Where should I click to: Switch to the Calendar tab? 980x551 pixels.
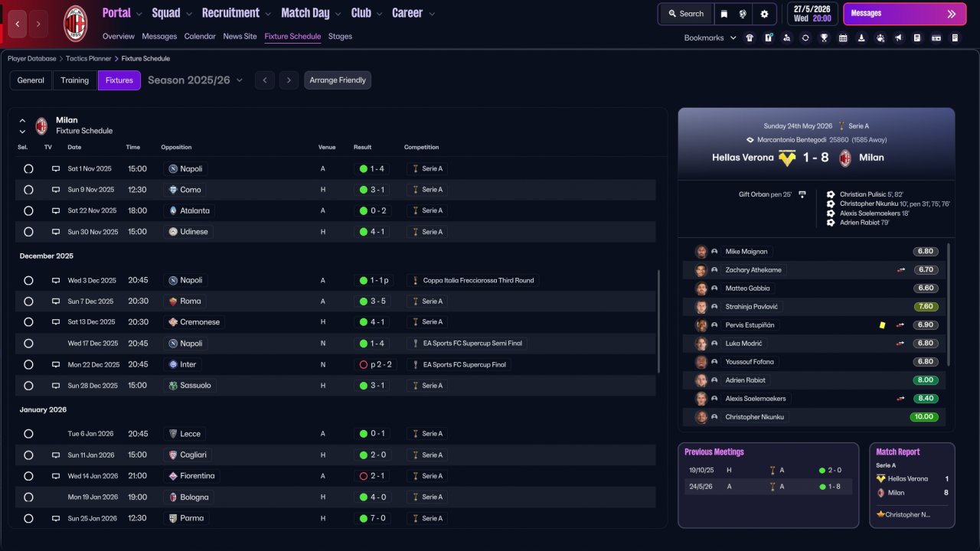pos(200,36)
